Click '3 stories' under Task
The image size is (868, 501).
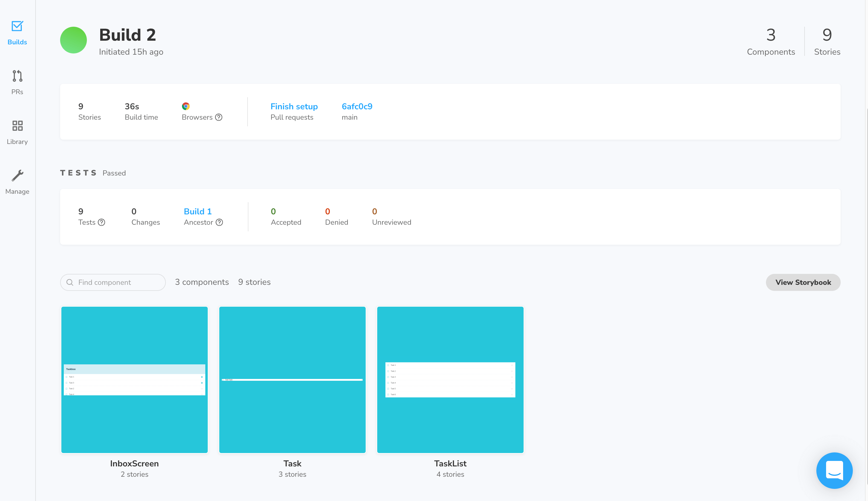[292, 474]
